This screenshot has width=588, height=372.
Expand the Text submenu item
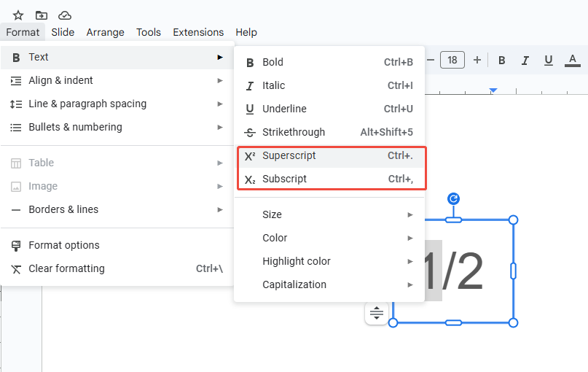117,57
